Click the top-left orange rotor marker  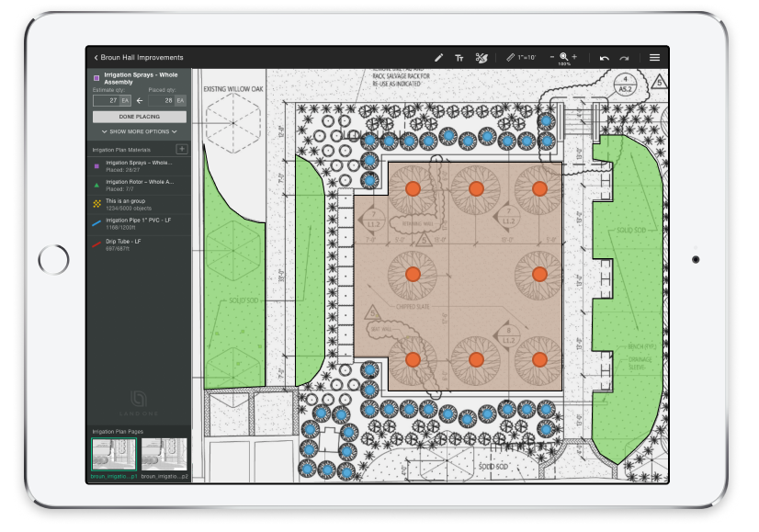(413, 188)
